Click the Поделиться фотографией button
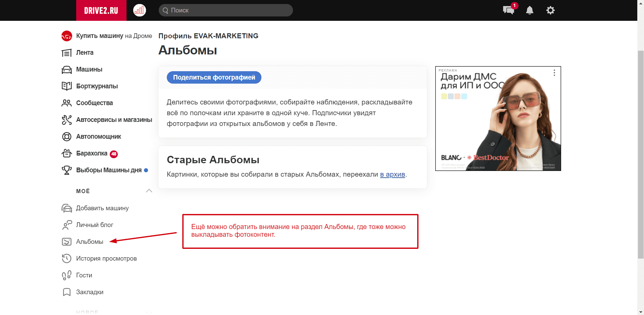Screen dimensions: 644x315 tap(214, 78)
